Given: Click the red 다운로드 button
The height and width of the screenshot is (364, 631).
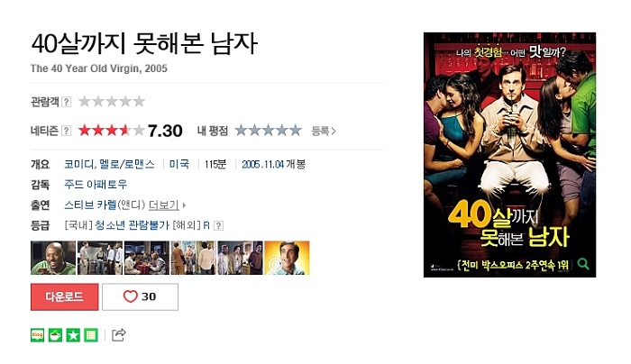Looking at the screenshot, I should 64,296.
